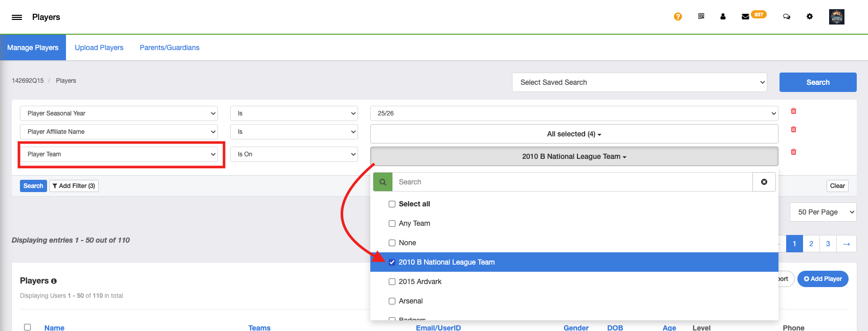
Task: Check the Select all checkbox
Action: (392, 204)
